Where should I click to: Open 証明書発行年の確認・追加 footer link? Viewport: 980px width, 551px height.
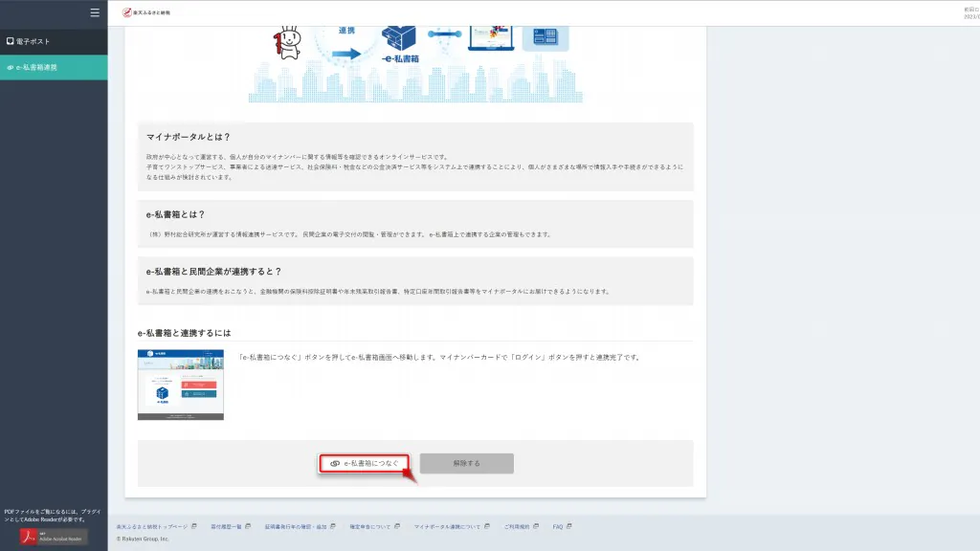pyautogui.click(x=296, y=526)
